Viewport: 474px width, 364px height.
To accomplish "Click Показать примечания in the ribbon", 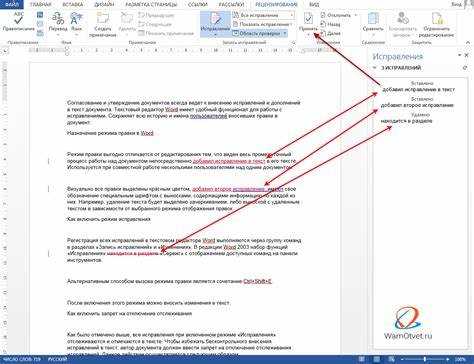I will pos(166,33).
